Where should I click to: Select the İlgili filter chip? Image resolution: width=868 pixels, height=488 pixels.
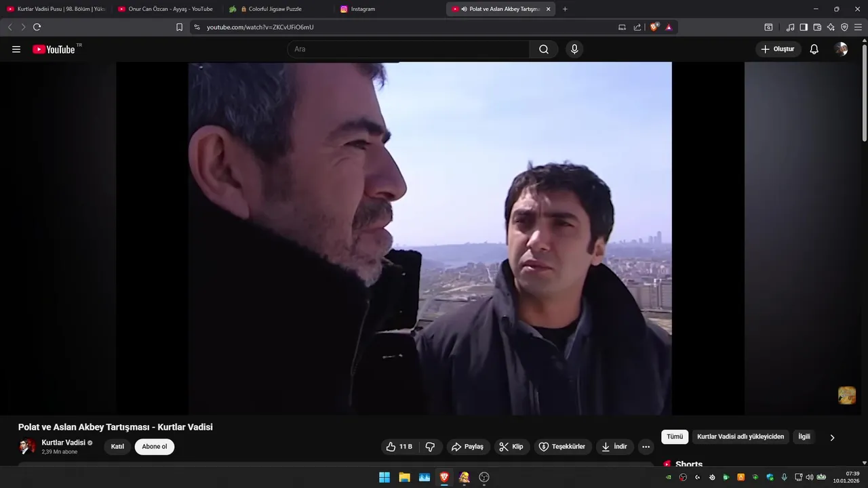click(x=804, y=437)
